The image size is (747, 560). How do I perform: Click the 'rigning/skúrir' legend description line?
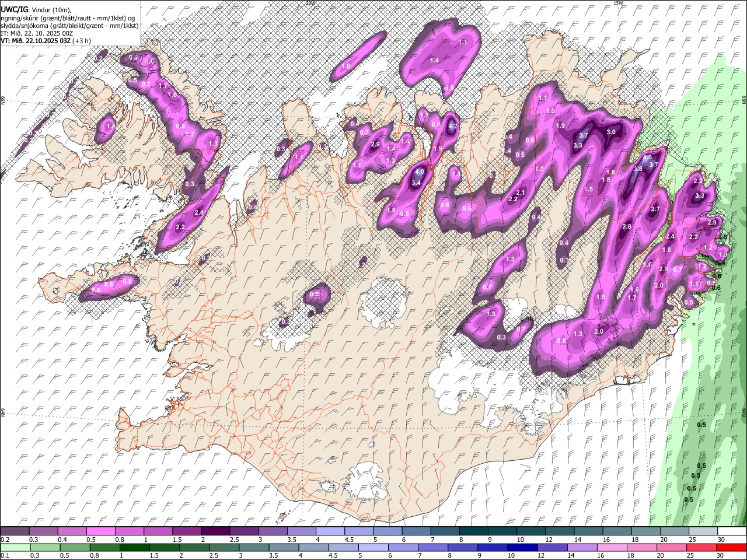[x=69, y=17]
